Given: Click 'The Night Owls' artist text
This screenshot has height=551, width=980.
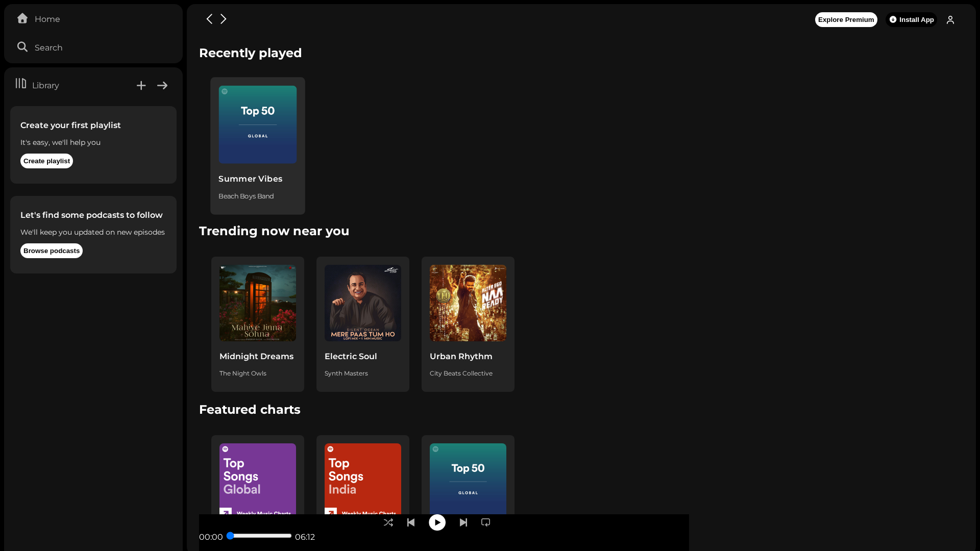Looking at the screenshot, I should click(243, 373).
